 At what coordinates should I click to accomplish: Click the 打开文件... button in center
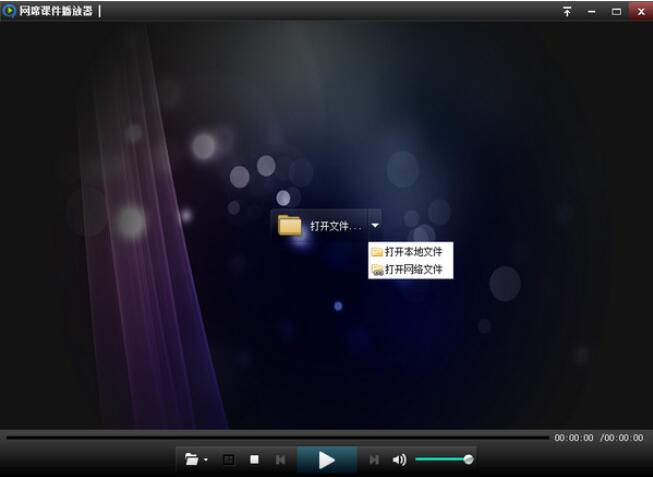click(x=335, y=226)
